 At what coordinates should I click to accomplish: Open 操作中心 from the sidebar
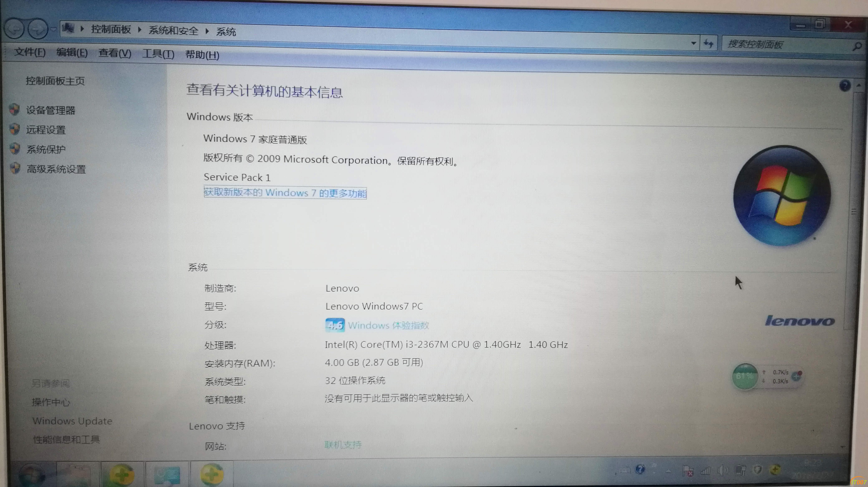click(51, 402)
